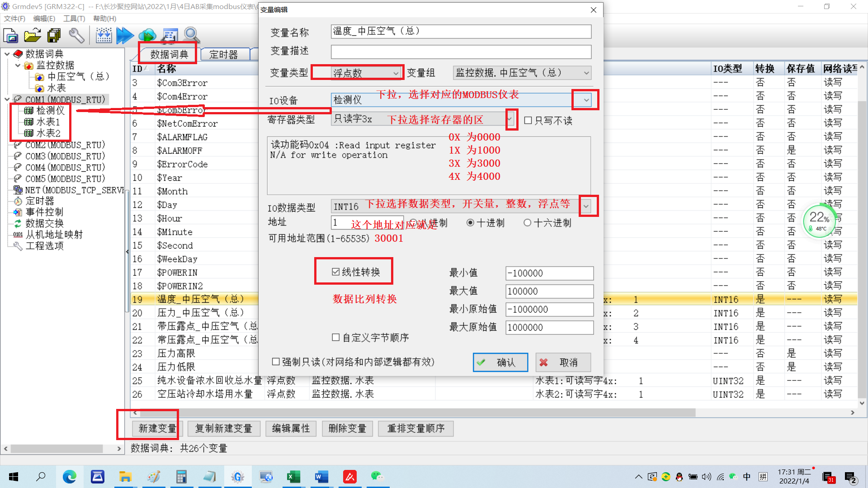The image size is (868, 488).
Task: Uncheck the 线性转换 checkbox
Action: click(x=335, y=272)
